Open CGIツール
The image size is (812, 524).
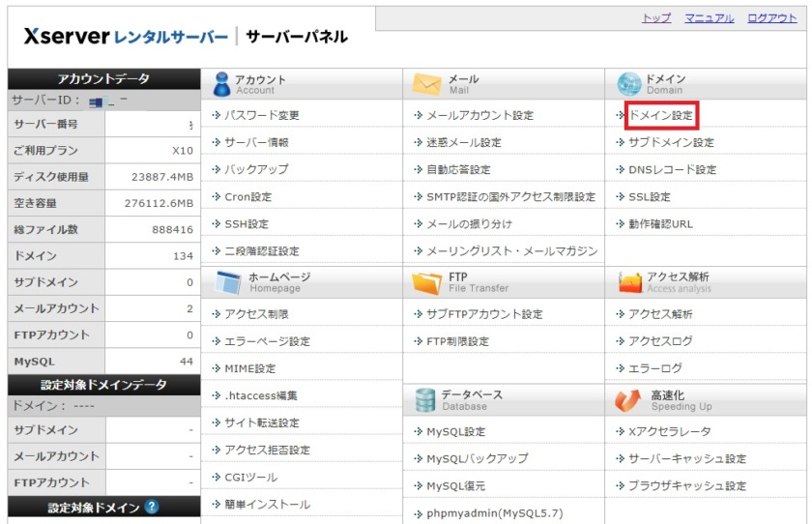[251, 477]
